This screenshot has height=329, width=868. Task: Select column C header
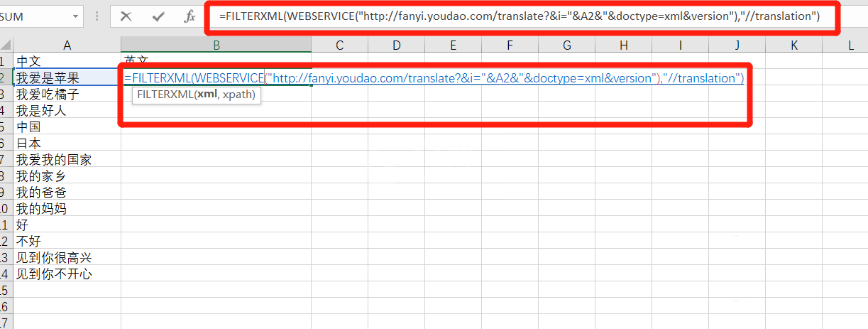[339, 45]
